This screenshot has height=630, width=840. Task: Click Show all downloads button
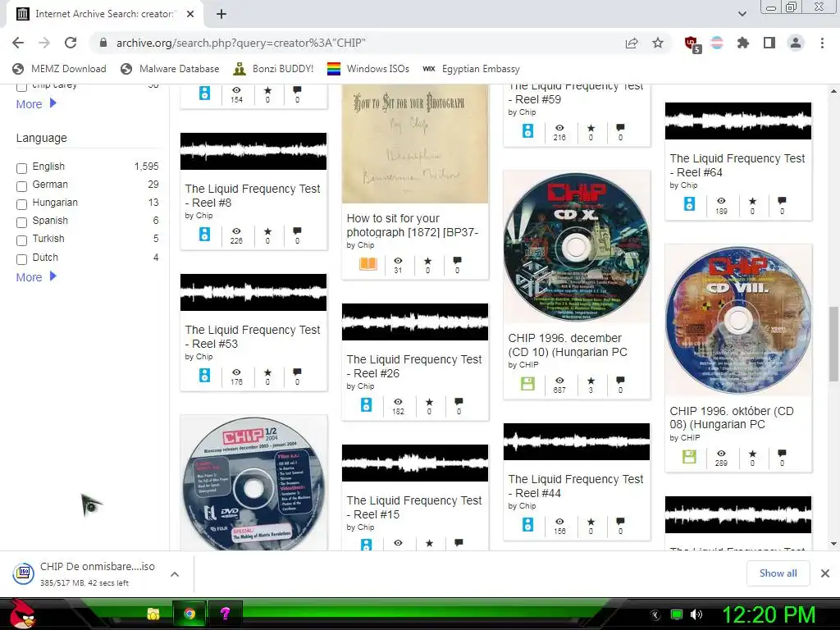(778, 573)
